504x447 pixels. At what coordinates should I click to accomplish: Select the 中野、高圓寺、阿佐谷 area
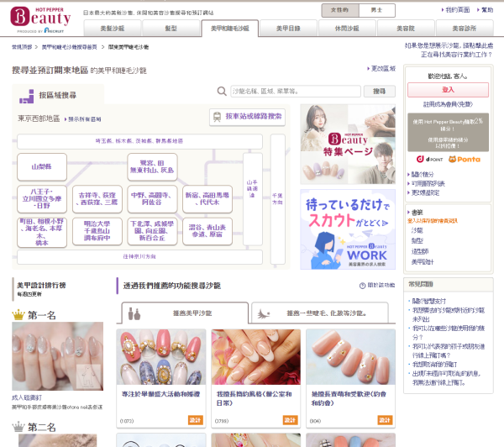[152, 199]
